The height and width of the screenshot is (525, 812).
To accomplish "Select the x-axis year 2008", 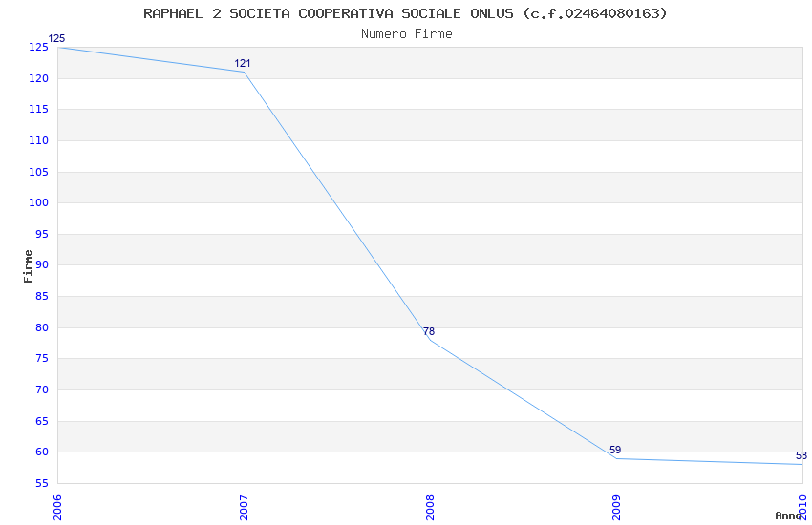I will coord(430,508).
